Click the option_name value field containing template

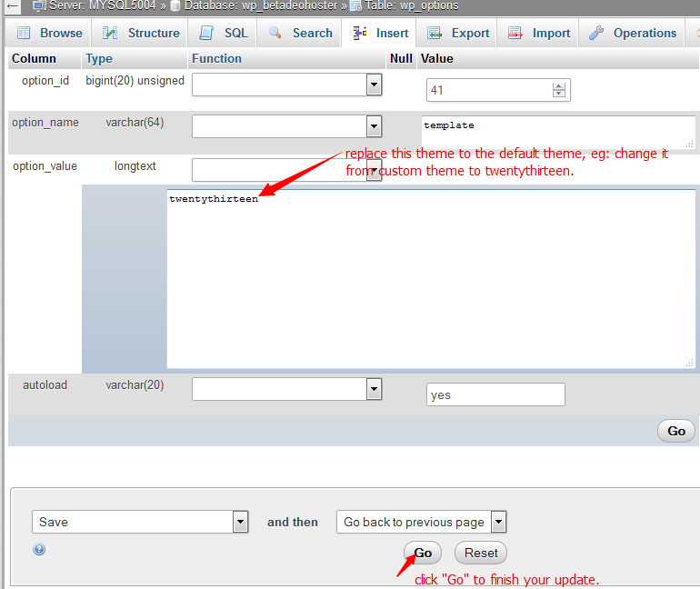pyautogui.click(x=557, y=132)
